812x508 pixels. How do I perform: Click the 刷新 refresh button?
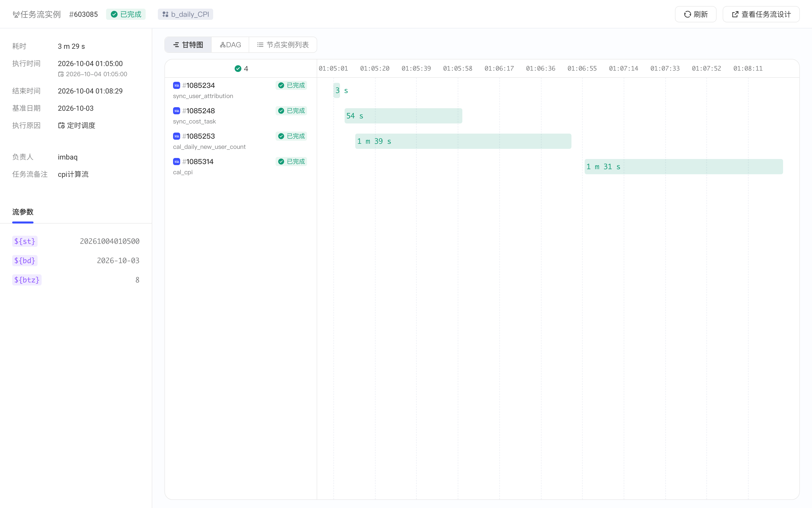tap(696, 14)
